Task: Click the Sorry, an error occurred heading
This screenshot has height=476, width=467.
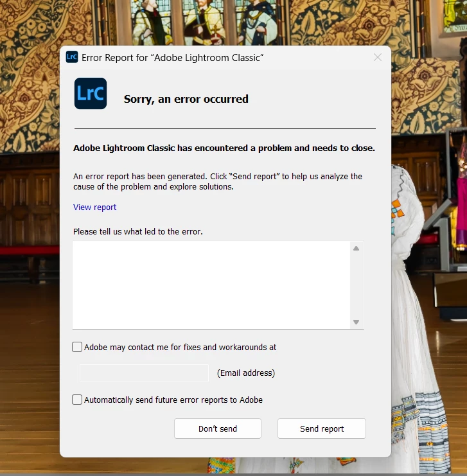Action: pos(186,99)
